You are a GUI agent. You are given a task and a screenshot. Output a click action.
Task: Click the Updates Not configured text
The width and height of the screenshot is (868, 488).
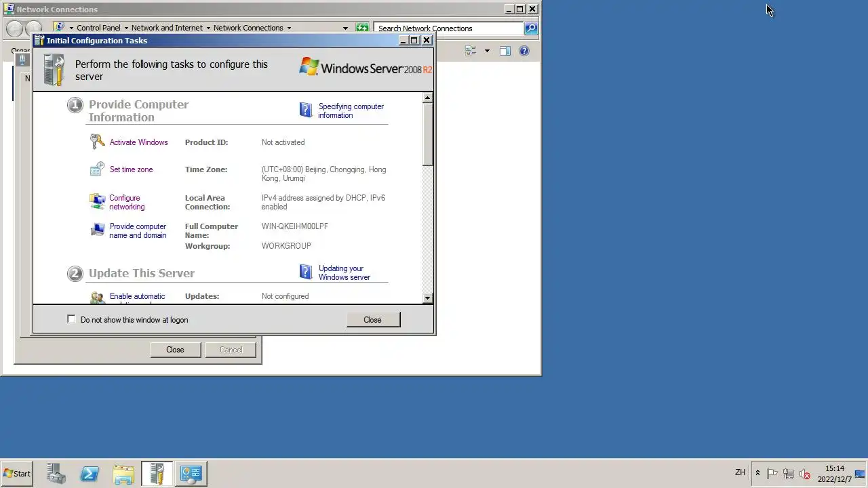tap(285, 296)
